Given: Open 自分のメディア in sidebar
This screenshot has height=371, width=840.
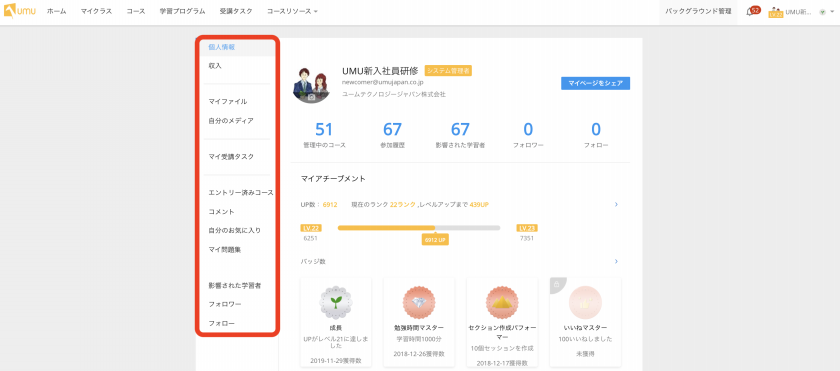Looking at the screenshot, I should (231, 121).
